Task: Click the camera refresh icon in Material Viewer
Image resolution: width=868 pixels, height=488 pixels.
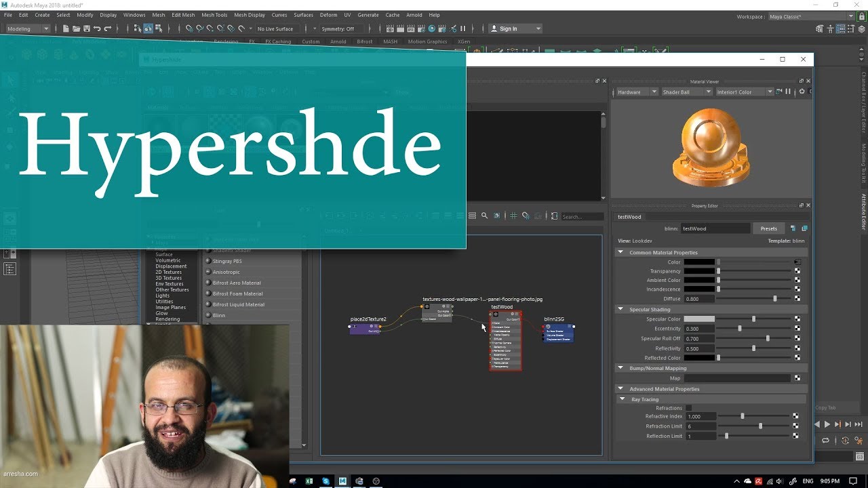Action: [x=779, y=91]
